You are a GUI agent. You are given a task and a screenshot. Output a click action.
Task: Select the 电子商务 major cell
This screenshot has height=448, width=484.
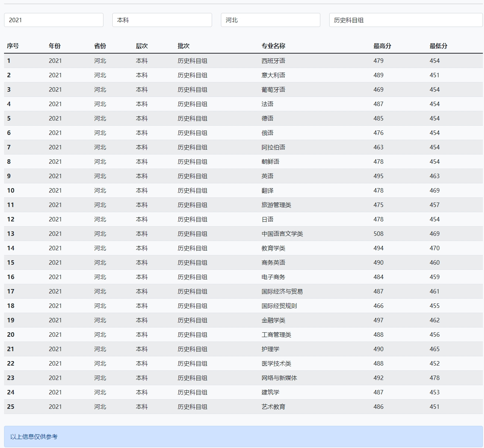point(273,277)
